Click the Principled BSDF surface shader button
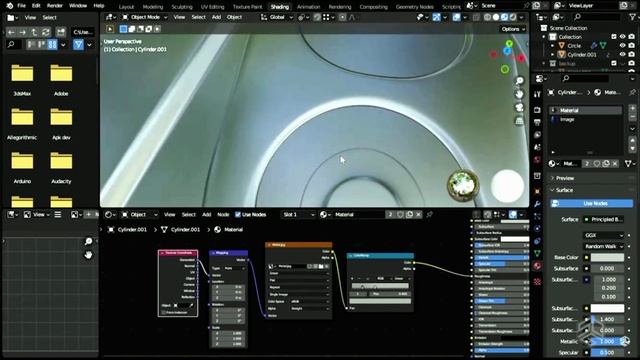Image resolution: width=640 pixels, height=360 pixels. pyautogui.click(x=603, y=220)
